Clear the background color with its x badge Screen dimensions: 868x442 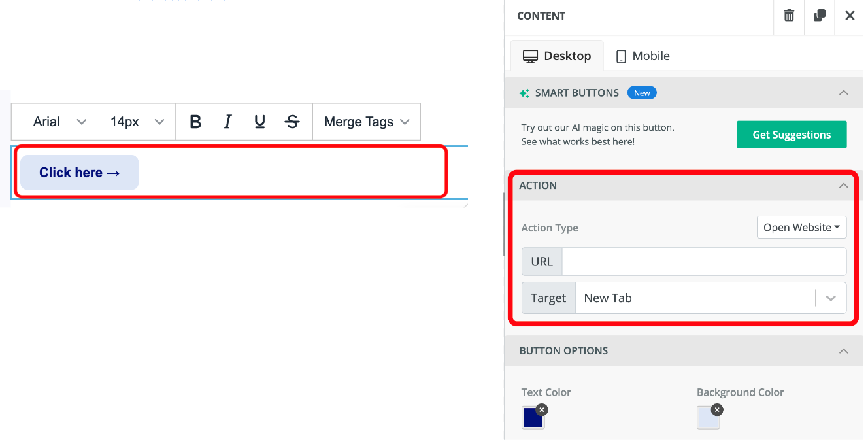tap(717, 410)
